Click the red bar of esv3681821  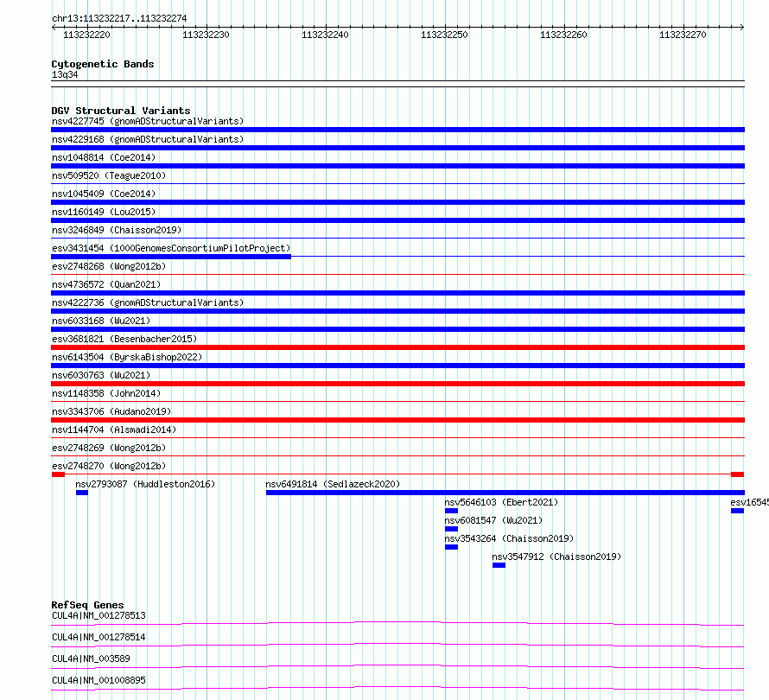(x=397, y=347)
